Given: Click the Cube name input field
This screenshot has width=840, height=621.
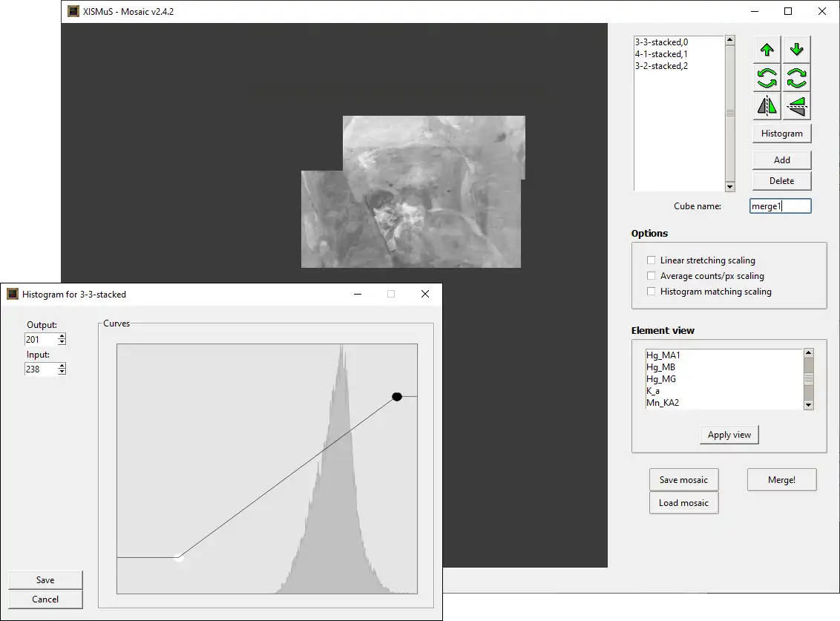Looking at the screenshot, I should coord(780,206).
